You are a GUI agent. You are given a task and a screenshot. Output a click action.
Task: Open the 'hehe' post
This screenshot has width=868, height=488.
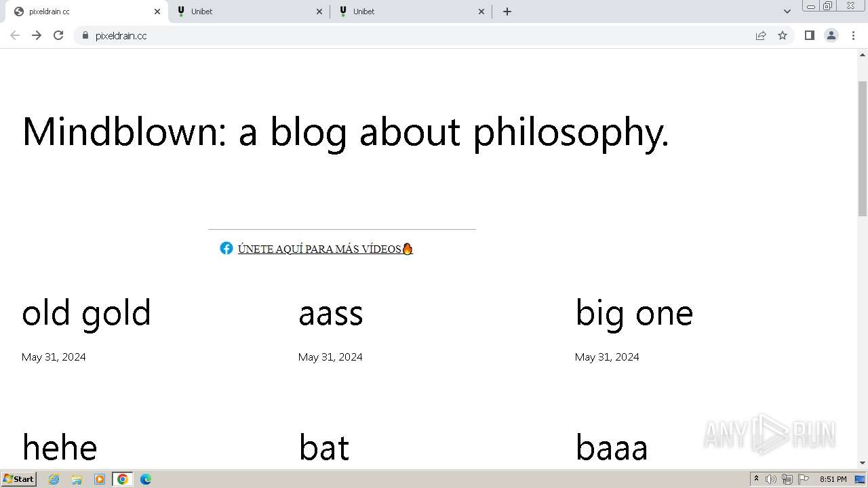60,447
